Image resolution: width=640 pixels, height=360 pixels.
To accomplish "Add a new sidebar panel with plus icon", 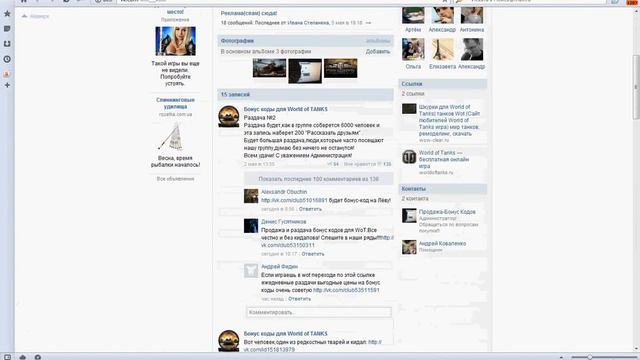I will coord(7,85).
